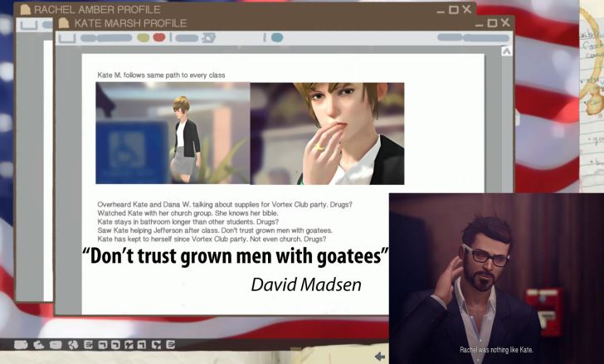Viewport: 604px width, 364px height.
Task: Maximize the Rachel Amber Profile window
Action: pyautogui.click(x=454, y=10)
